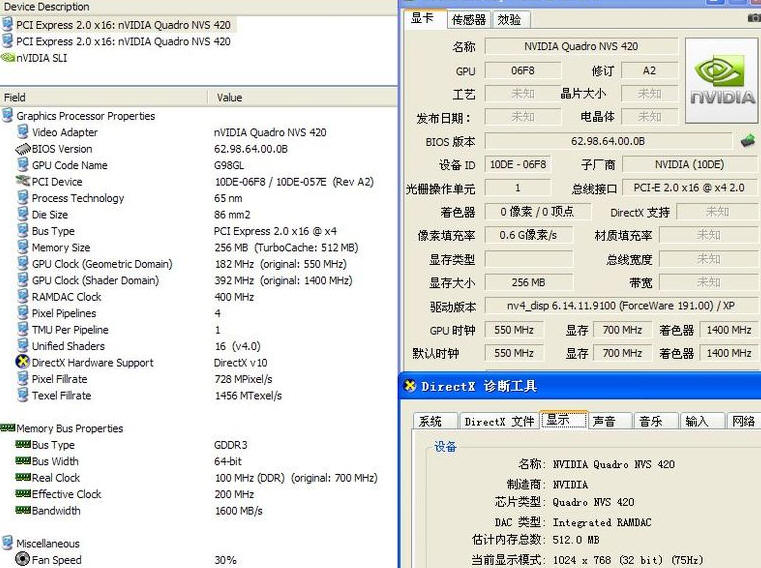
Task: Click the GPU Code Name row icon
Action: click(23, 165)
